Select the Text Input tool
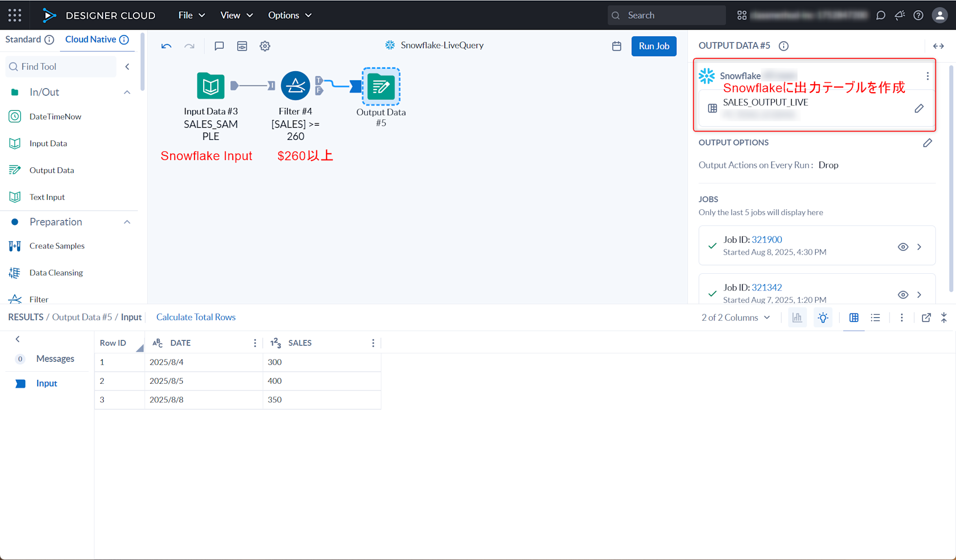 [x=37, y=197]
